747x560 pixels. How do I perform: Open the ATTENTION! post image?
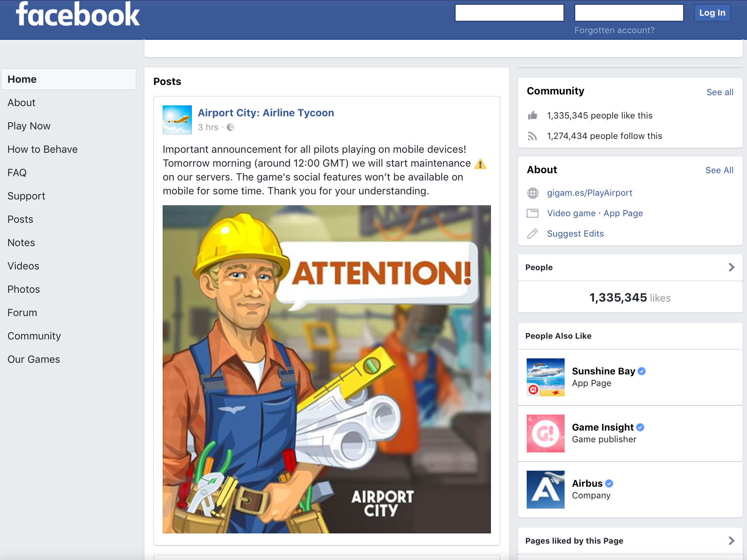click(x=327, y=369)
